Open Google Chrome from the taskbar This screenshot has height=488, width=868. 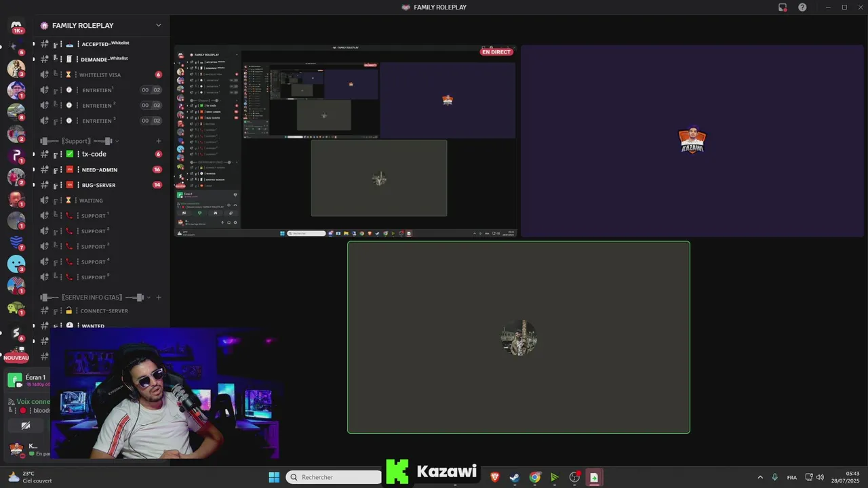(x=535, y=477)
